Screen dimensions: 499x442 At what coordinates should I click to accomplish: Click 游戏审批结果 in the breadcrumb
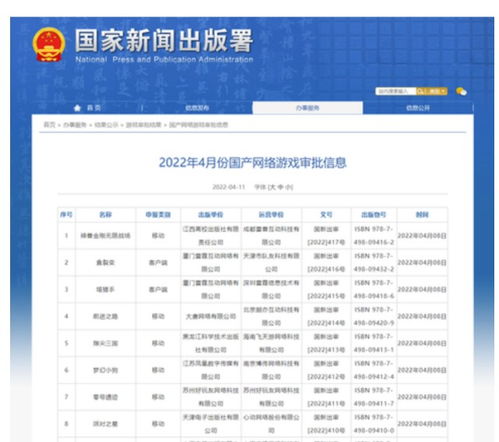click(144, 125)
